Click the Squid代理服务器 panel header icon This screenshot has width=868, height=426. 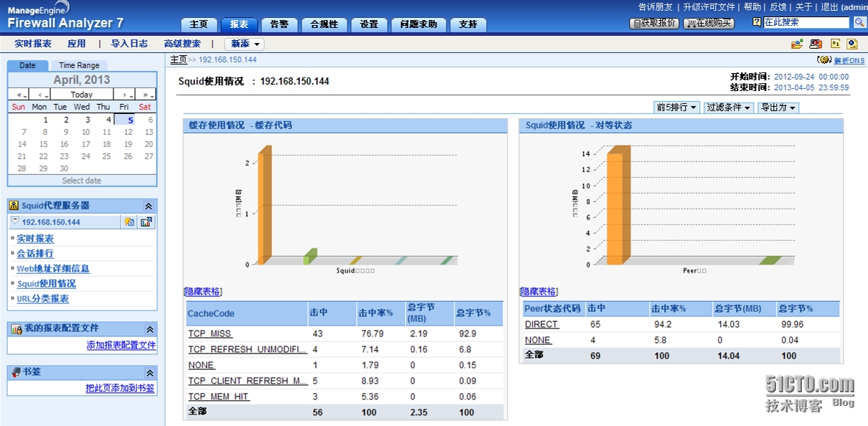(14, 205)
